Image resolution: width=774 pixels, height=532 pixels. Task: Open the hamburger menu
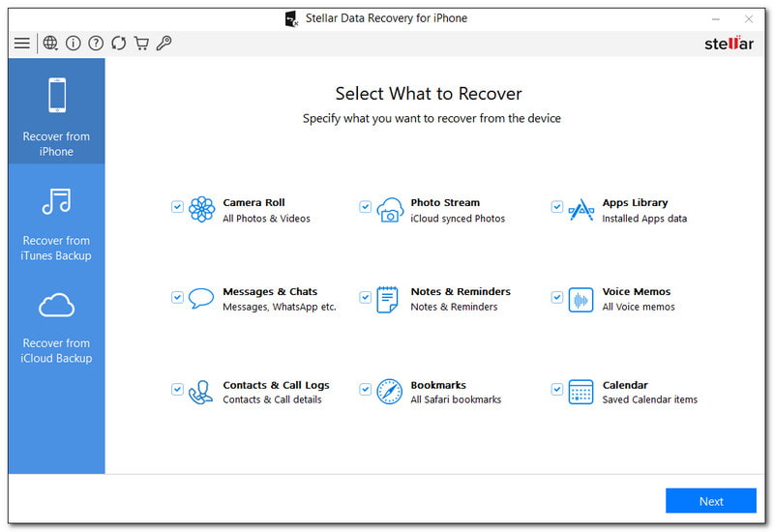coord(21,44)
